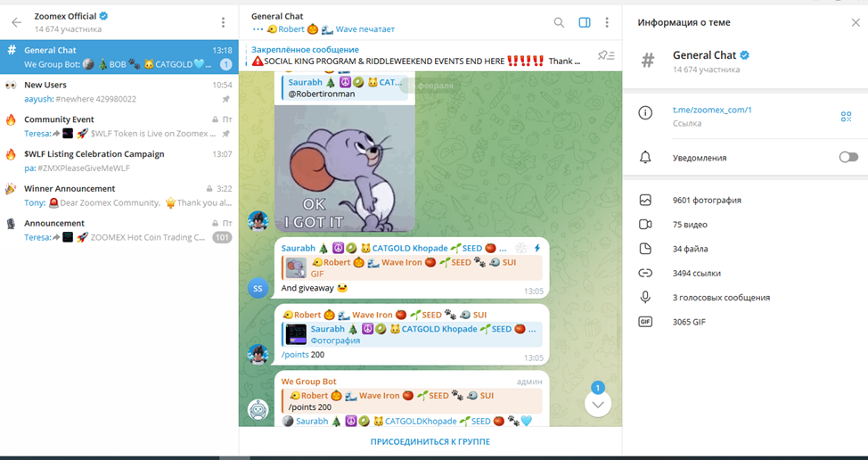The width and height of the screenshot is (868, 460).
Task: Click the GIF reply quote in Saurabh's message
Action: (412, 268)
